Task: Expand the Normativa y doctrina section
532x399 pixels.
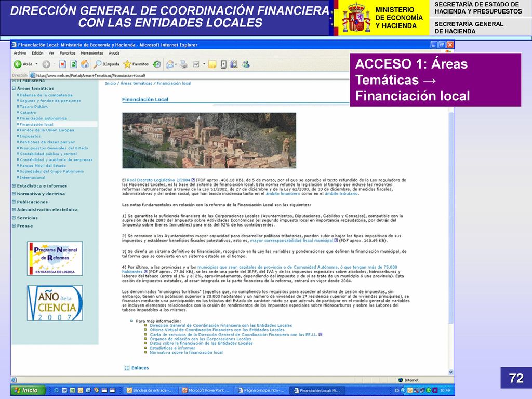Action: 14,194
